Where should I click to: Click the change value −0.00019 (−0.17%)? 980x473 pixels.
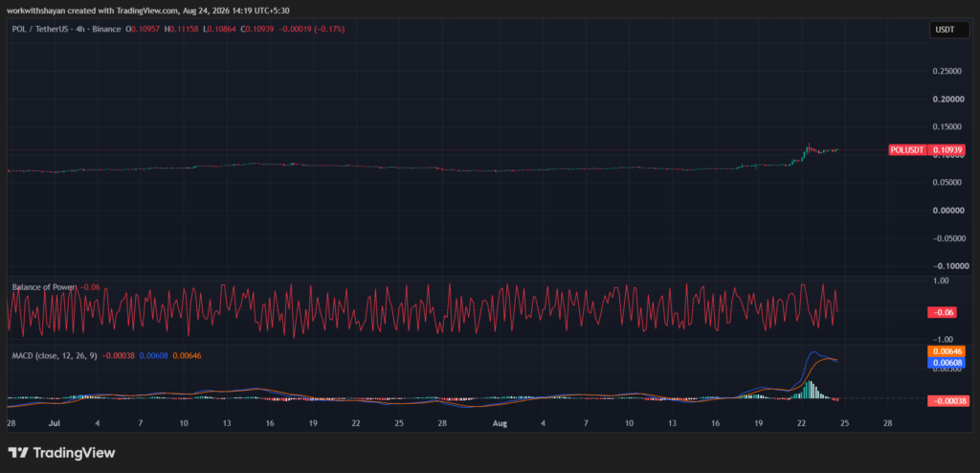click(312, 29)
